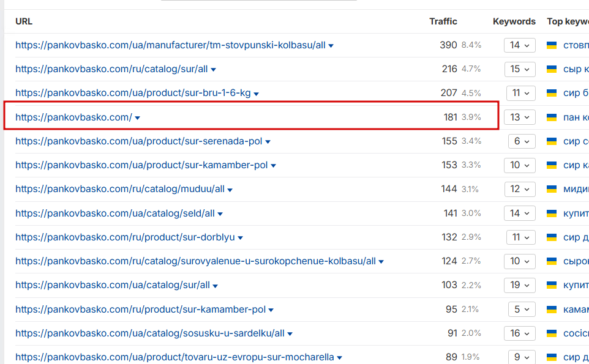The width and height of the screenshot is (589, 364).
Task: Open the sosusku-u-sardelku catalog URL
Action: coord(150,333)
